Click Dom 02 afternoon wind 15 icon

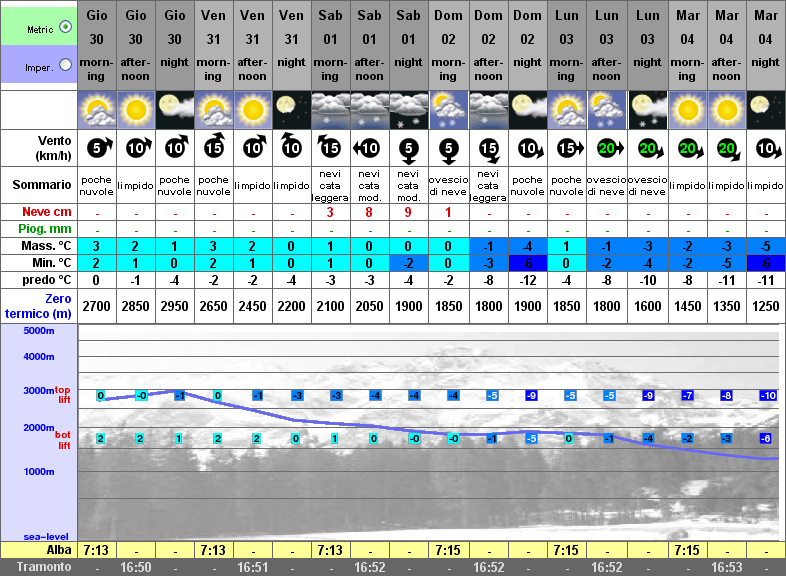pos(489,151)
